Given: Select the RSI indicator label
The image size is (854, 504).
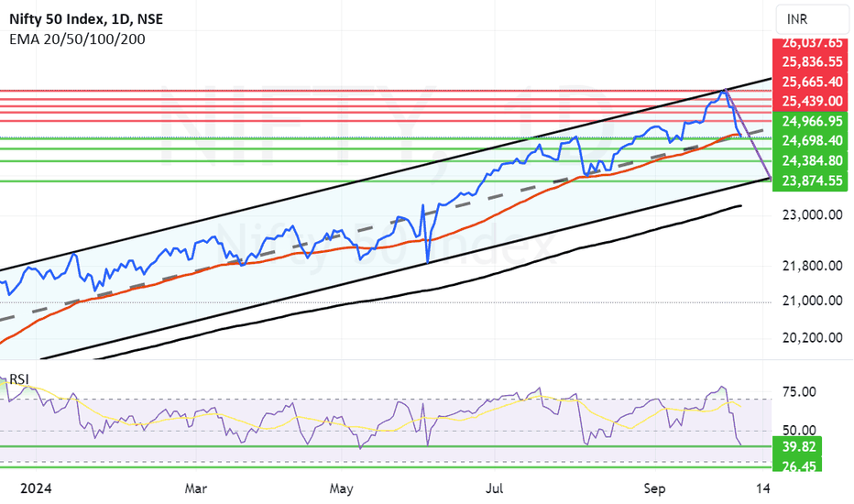Looking at the screenshot, I should [x=19, y=379].
